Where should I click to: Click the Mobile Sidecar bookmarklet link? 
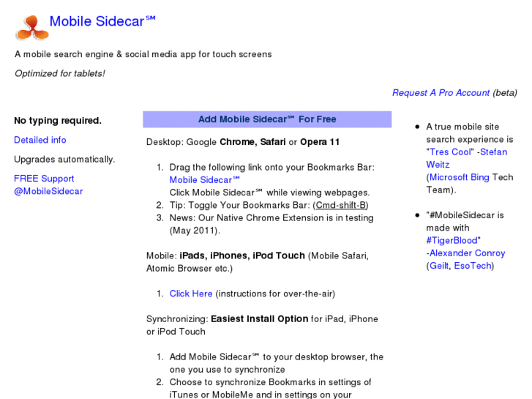[x=205, y=180]
